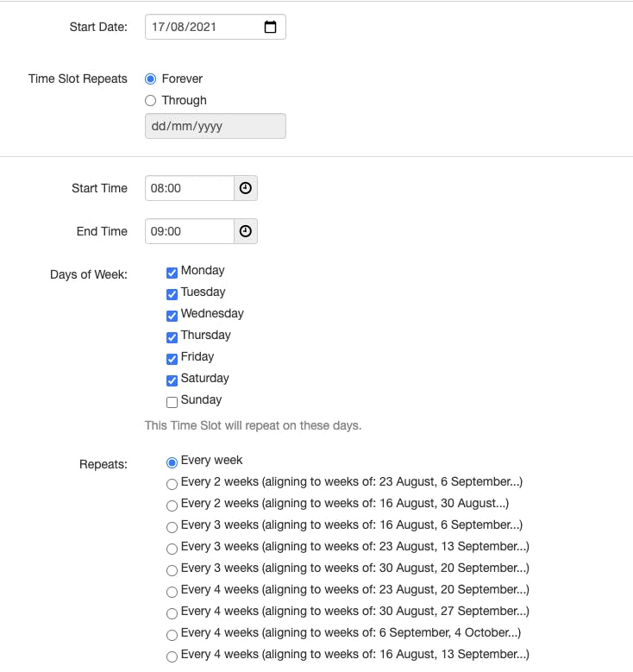Choose Every 3 weeks aligning 30 August
The width and height of the screenshot is (633, 672).
pyautogui.click(x=172, y=570)
